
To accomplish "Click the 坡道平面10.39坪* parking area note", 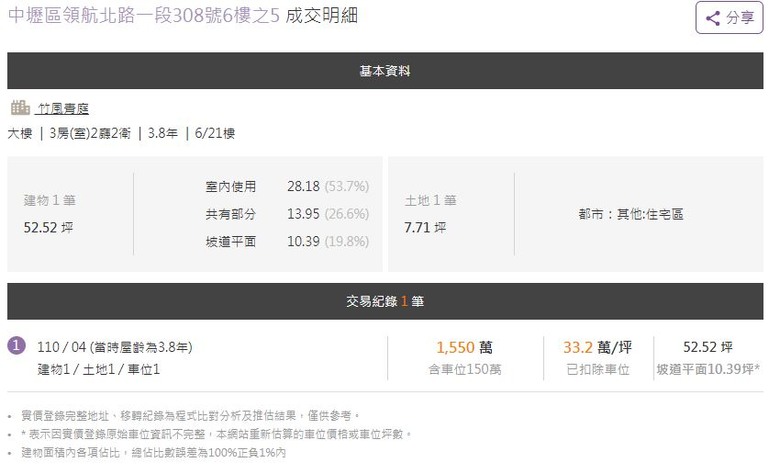I will (708, 369).
